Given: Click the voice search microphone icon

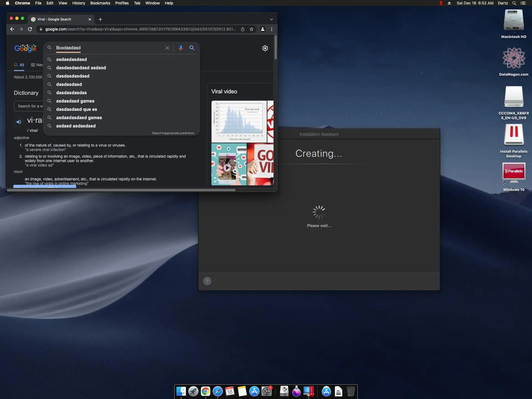Looking at the screenshot, I should [181, 48].
